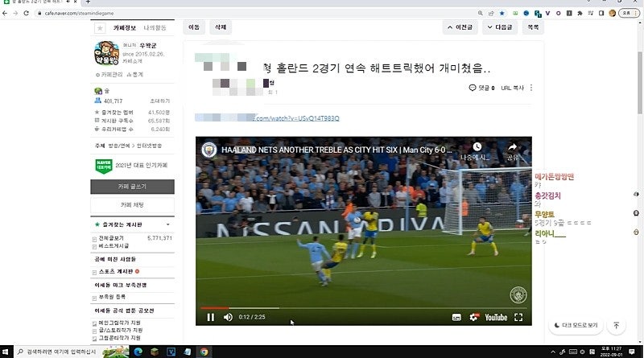Copy the post URL with URL 복사

512,88
